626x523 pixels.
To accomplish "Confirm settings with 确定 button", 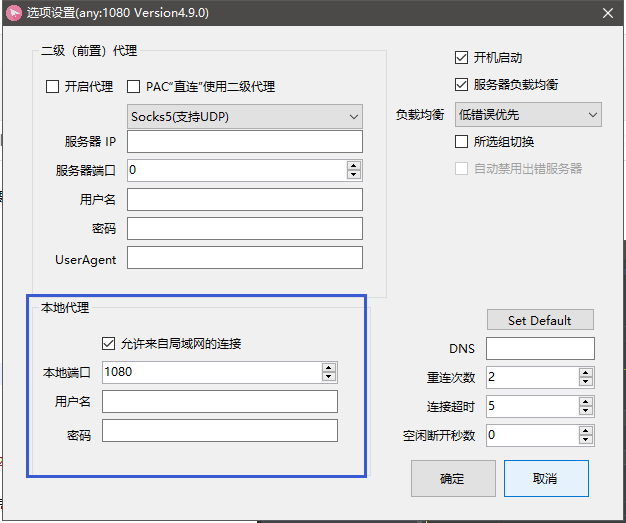I will pos(453,478).
